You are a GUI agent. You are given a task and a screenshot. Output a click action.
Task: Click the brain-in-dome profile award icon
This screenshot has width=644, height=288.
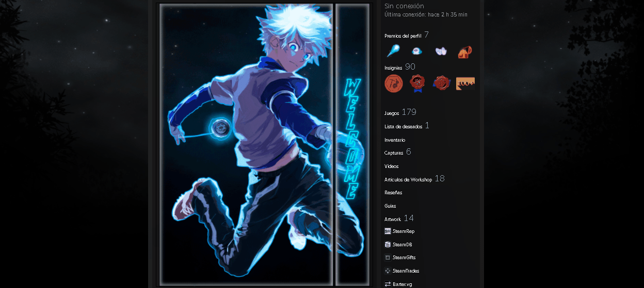417,51
